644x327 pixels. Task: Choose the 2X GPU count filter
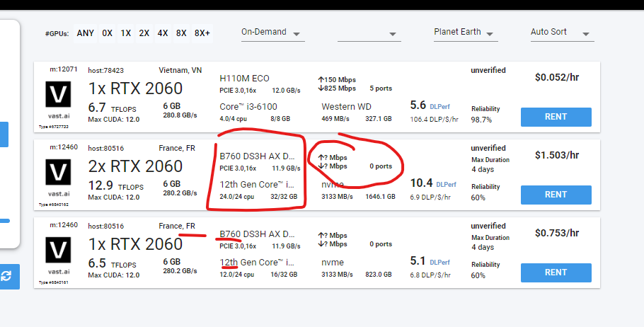tap(144, 33)
